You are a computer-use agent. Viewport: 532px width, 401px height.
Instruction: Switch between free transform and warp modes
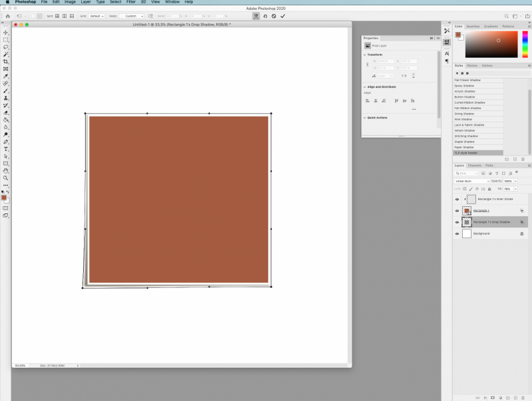click(256, 16)
